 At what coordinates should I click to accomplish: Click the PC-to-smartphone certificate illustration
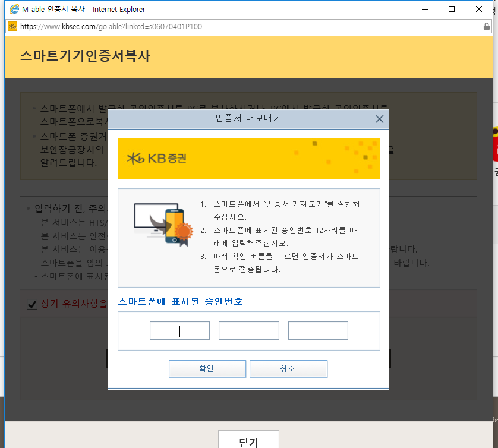pyautogui.click(x=163, y=225)
